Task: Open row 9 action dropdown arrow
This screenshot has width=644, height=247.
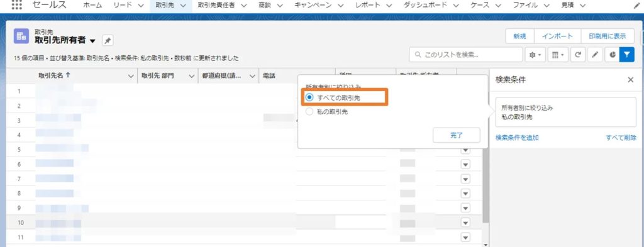Action: [465, 208]
